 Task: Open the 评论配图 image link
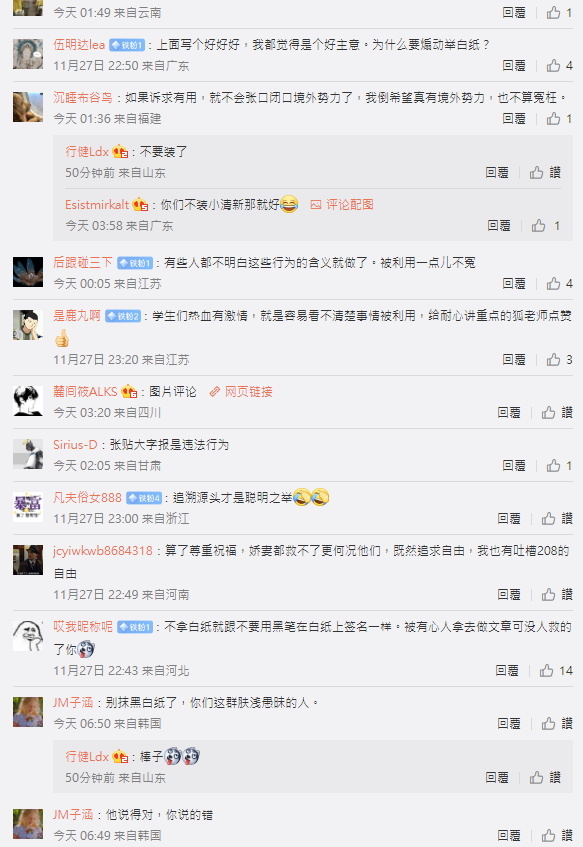pos(342,204)
